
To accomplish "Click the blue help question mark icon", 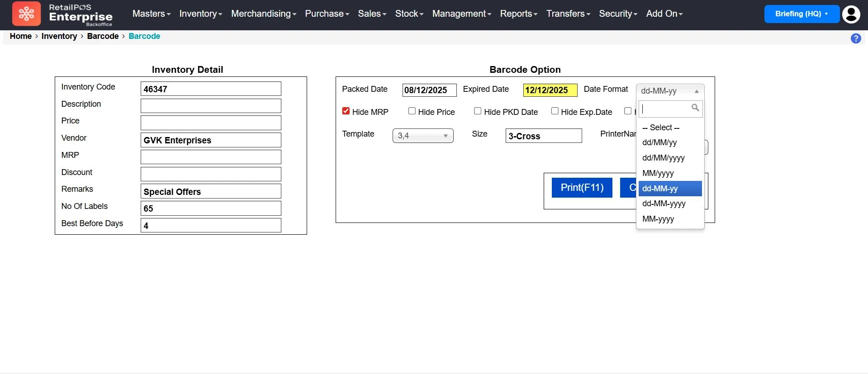I will point(855,38).
